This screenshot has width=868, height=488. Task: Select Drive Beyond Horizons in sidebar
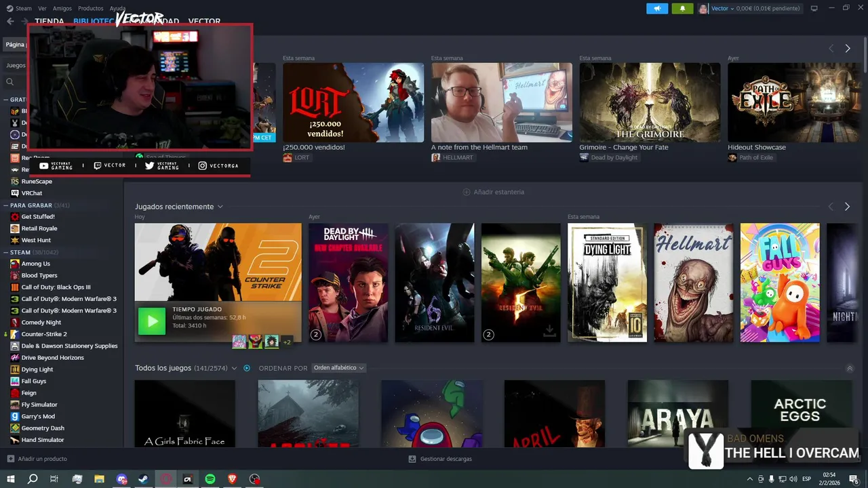53,357
